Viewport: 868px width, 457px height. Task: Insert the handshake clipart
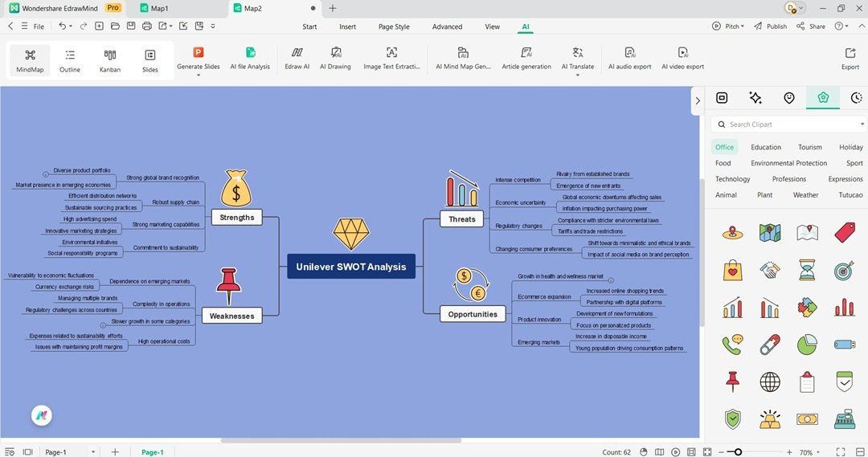[770, 271]
